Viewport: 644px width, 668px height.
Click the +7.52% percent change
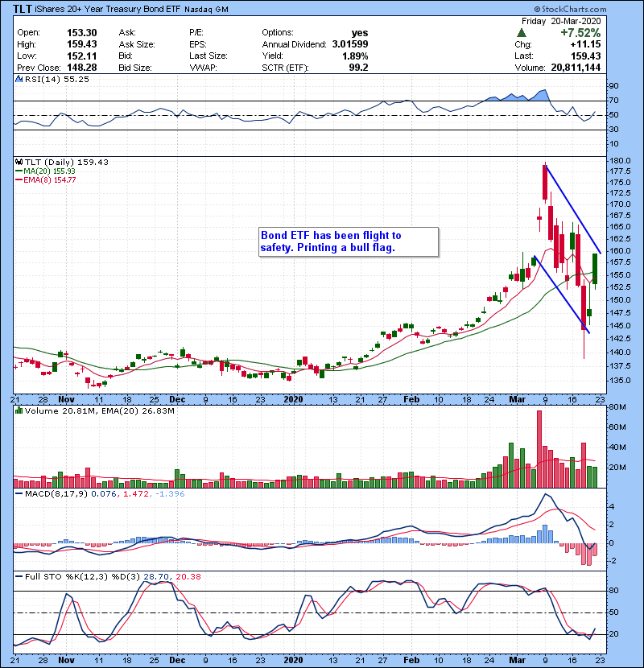pyautogui.click(x=580, y=33)
